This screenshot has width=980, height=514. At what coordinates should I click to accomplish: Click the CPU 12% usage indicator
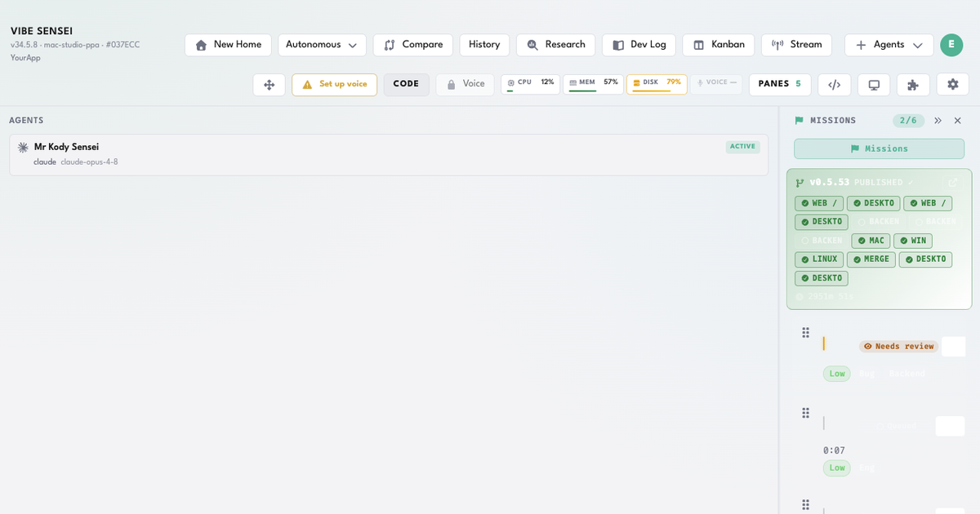pos(530,84)
